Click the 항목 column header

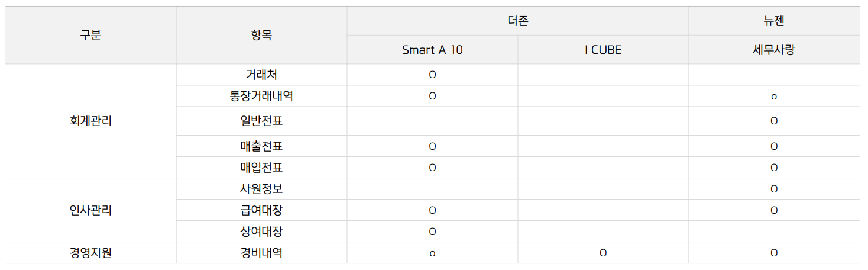coord(261,35)
